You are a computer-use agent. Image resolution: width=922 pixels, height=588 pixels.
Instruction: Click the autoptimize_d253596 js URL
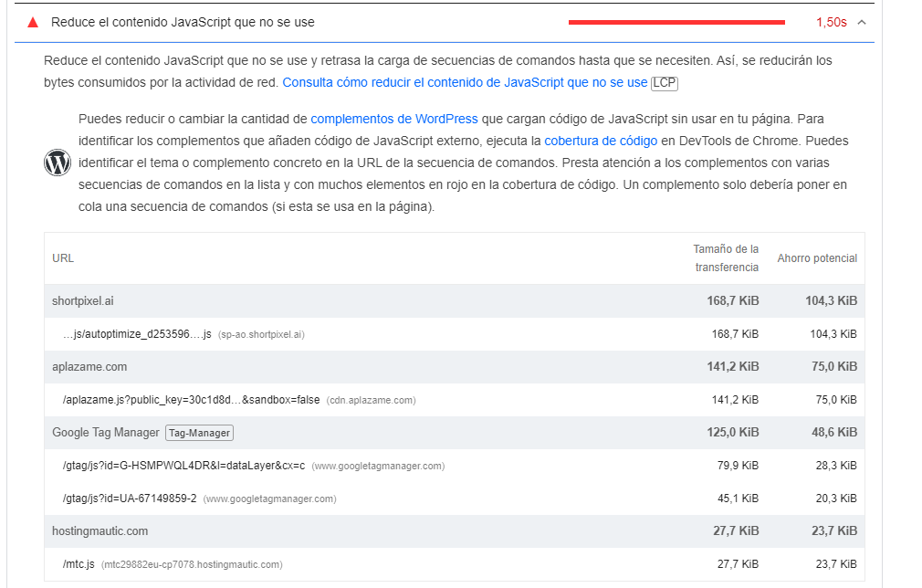tap(137, 334)
